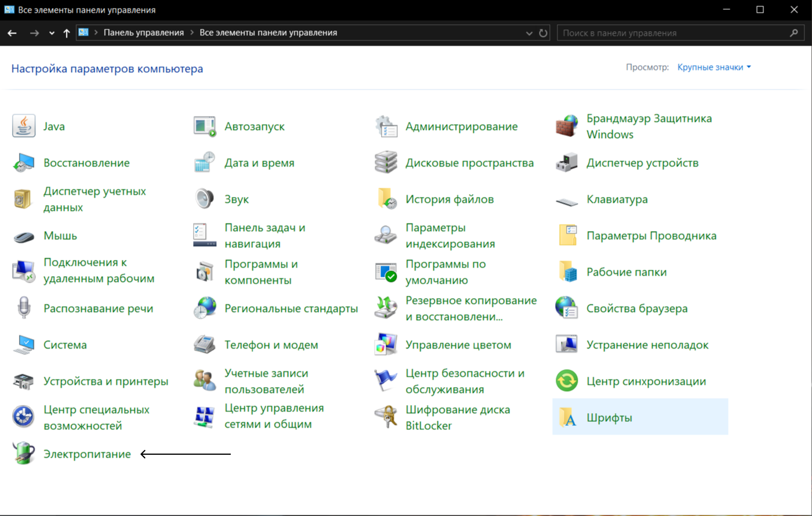Open the recent locations dropdown arrow
812x516 pixels.
click(x=52, y=33)
